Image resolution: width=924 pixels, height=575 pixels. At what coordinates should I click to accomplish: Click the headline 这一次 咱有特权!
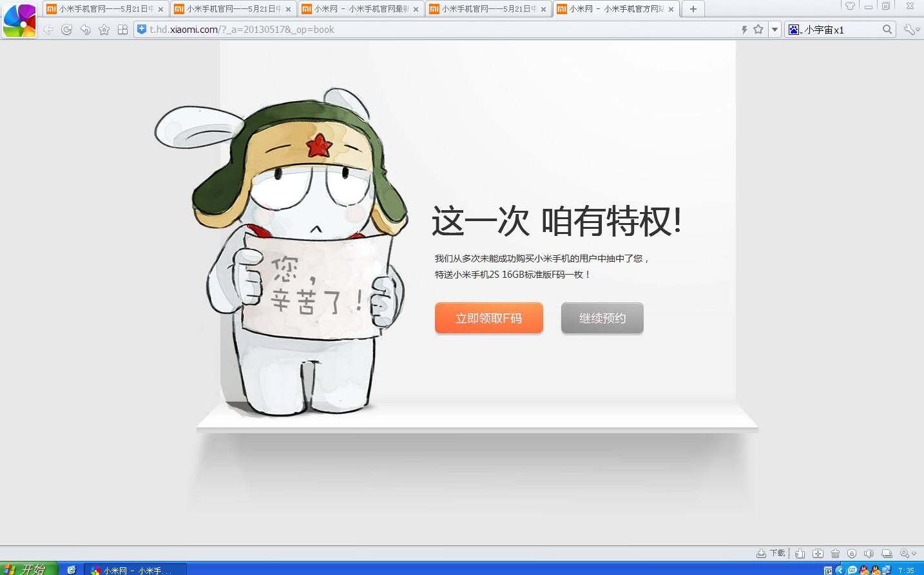pyautogui.click(x=557, y=221)
